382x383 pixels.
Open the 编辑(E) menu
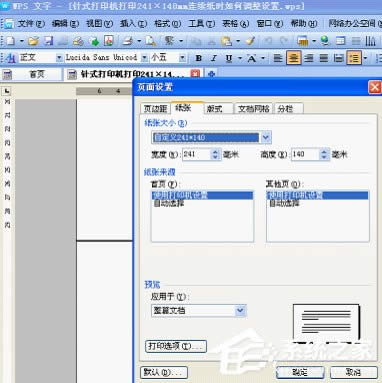pyautogui.click(x=65, y=24)
